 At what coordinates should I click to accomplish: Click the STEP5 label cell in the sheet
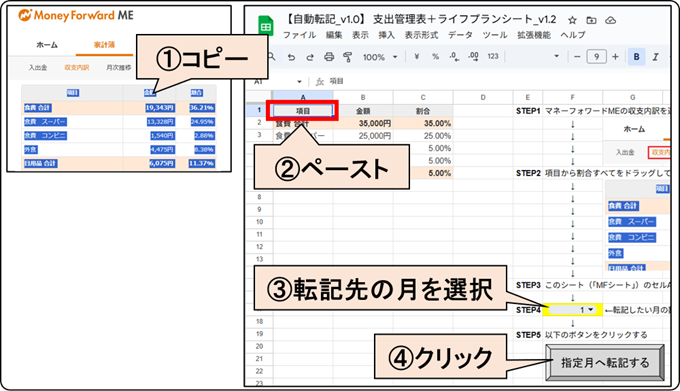[x=528, y=335]
